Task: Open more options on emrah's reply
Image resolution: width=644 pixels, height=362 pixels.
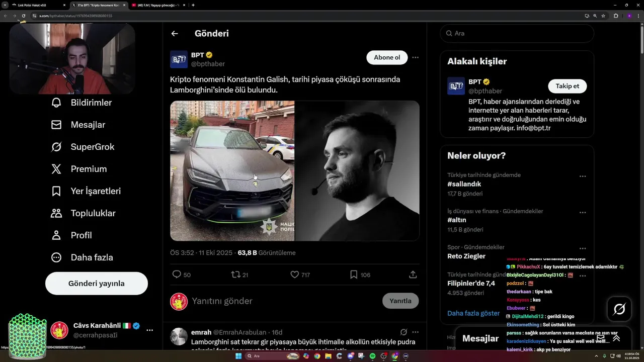Action: click(x=415, y=332)
